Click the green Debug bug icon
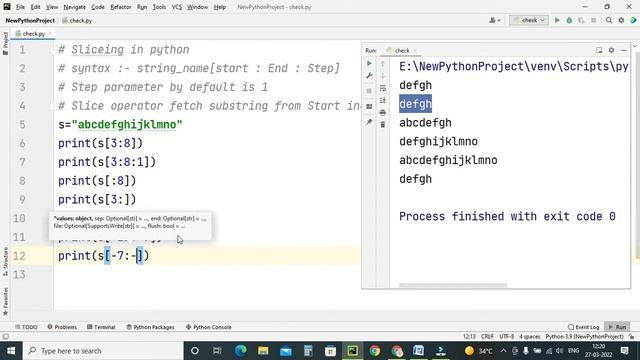The width and height of the screenshot is (640, 360). coord(569,20)
